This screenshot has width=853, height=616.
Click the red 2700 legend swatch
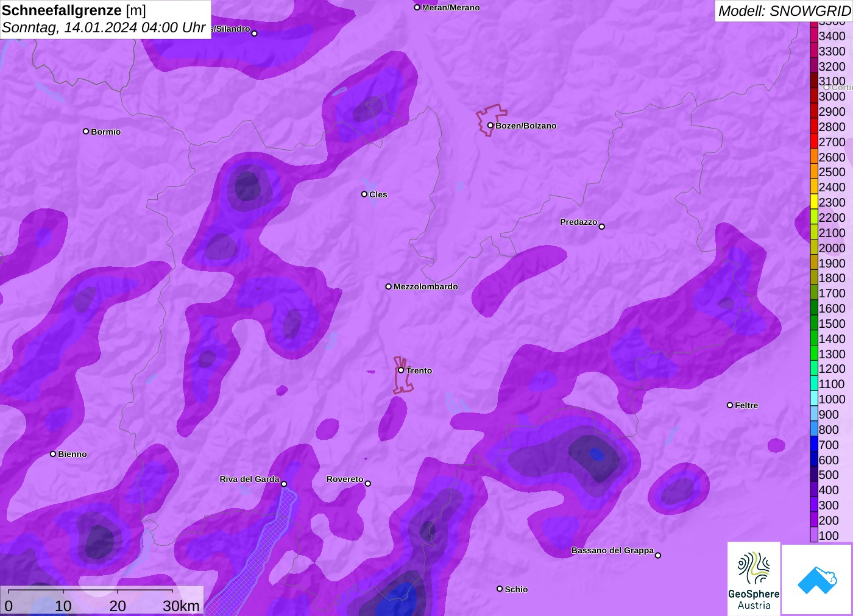(814, 141)
